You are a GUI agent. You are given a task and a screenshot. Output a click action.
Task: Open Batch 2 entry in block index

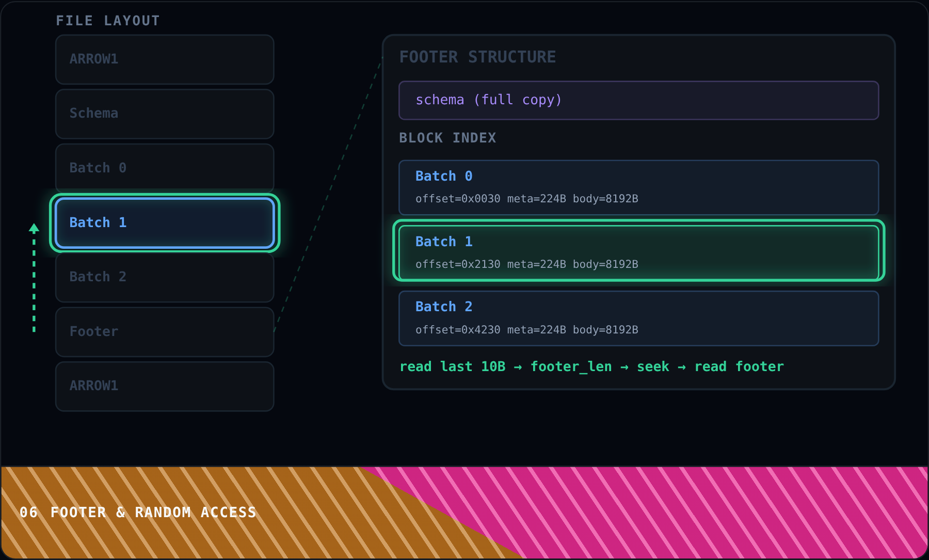click(638, 318)
